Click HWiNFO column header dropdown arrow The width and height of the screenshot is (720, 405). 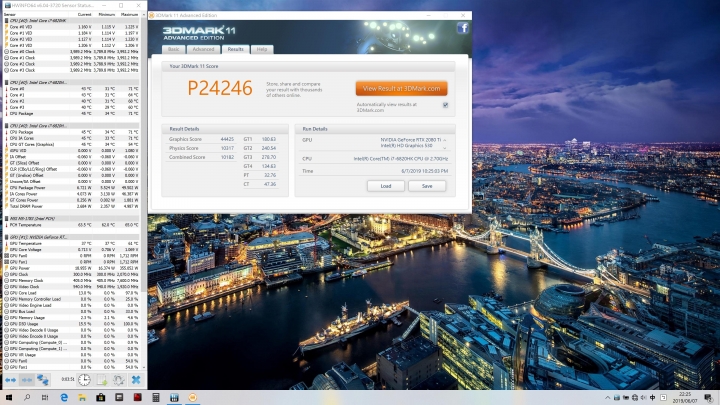pos(144,15)
